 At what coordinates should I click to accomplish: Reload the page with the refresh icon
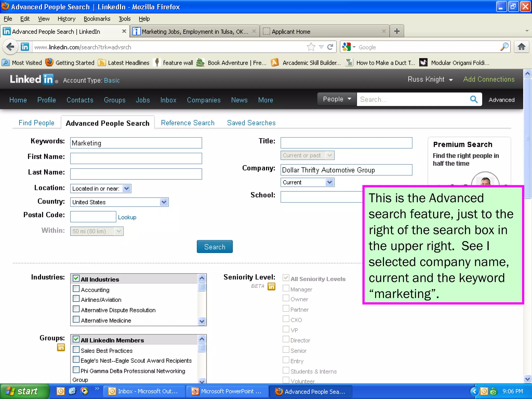click(330, 47)
